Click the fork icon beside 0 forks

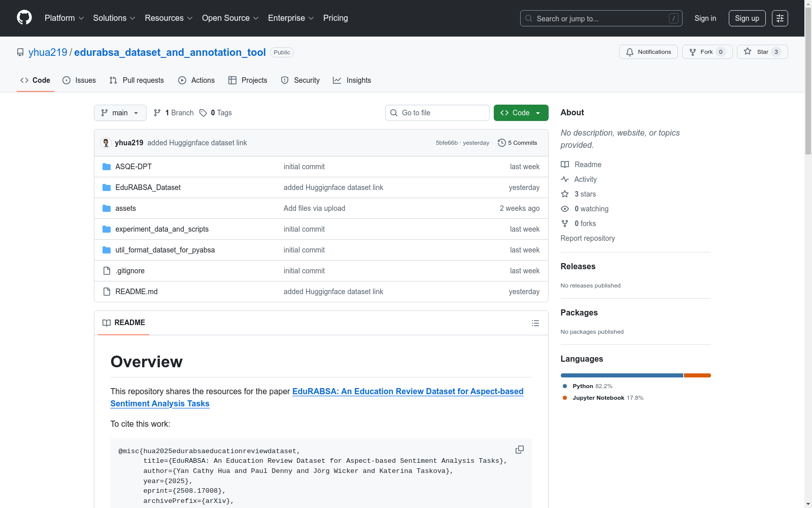(565, 224)
